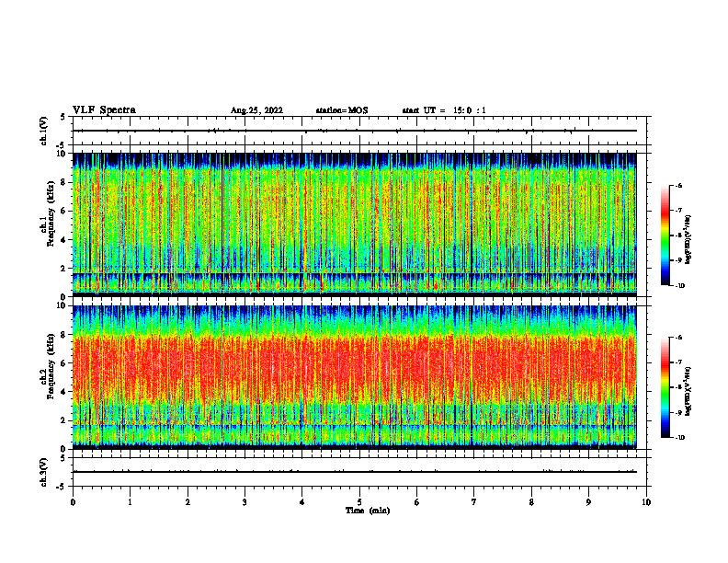Click the ch.3 voltage waveform trace

(354, 472)
